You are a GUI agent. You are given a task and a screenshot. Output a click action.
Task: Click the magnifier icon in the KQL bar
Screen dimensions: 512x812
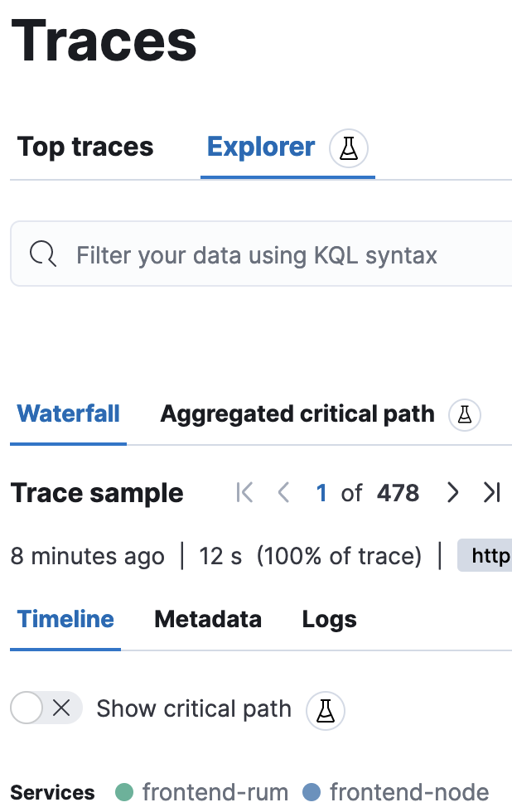41,254
